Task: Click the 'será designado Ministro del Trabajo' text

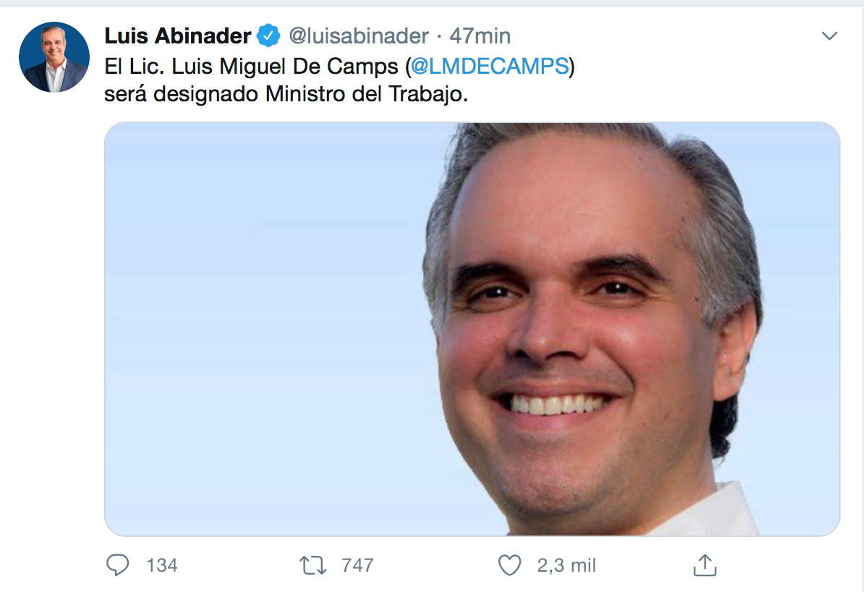Action: tap(286, 95)
